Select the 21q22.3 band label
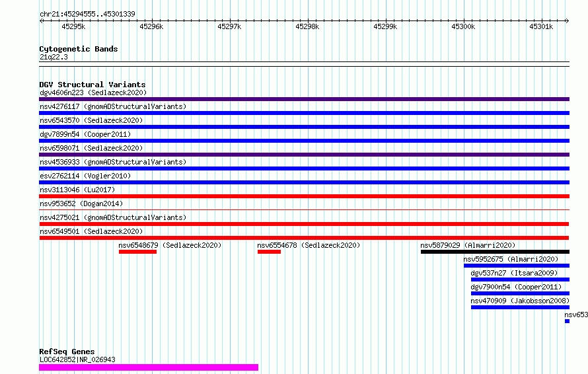This screenshot has width=588, height=374. click(x=54, y=57)
